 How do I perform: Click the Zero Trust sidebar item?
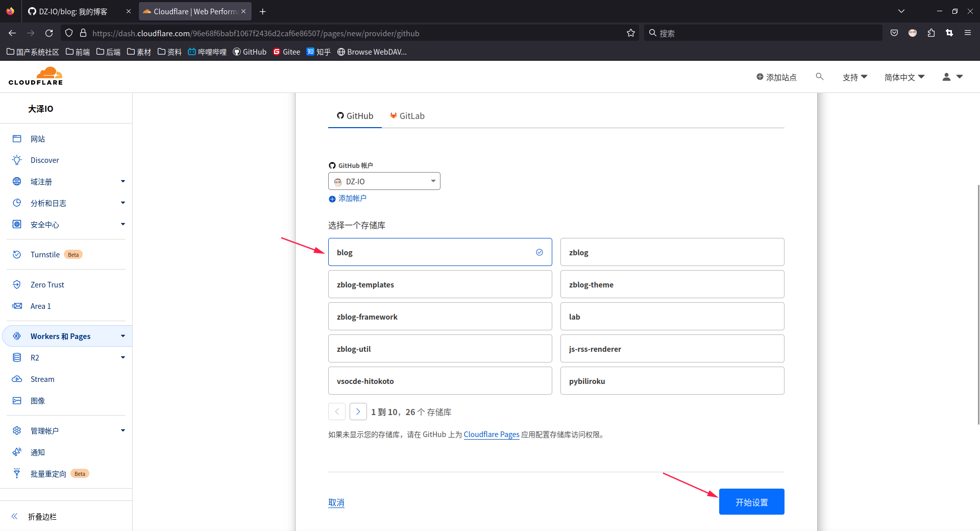point(47,285)
